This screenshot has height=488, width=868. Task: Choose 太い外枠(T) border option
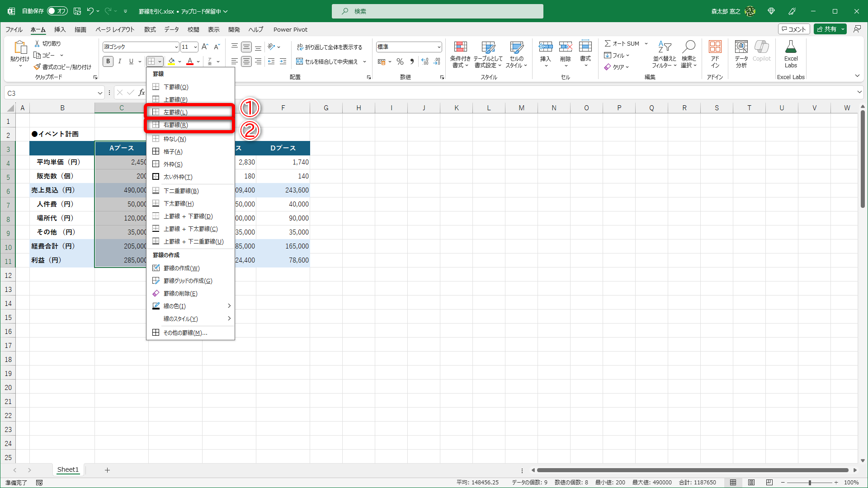point(178,177)
